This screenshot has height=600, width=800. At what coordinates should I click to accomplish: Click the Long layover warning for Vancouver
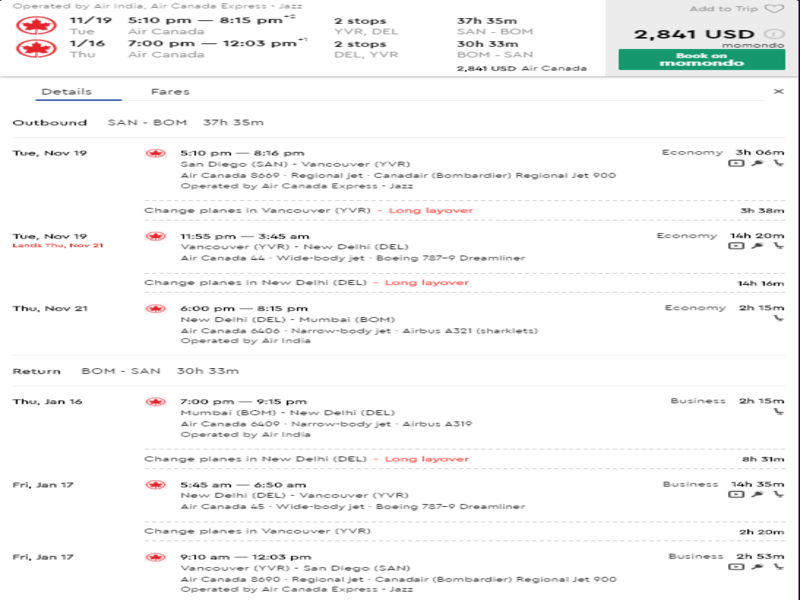pos(431,211)
